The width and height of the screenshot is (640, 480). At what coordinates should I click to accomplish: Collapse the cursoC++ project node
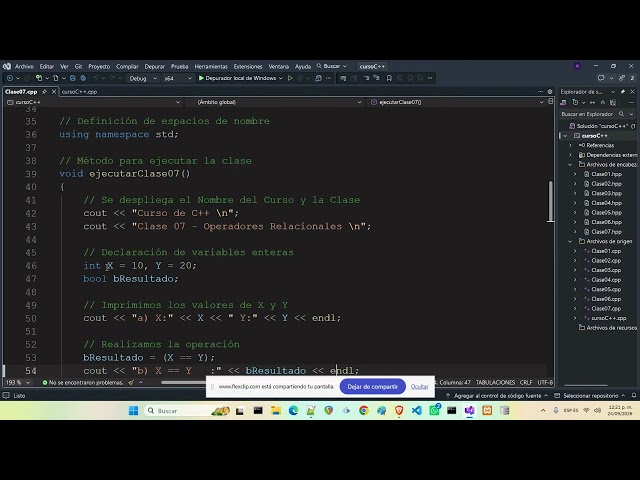coord(565,136)
